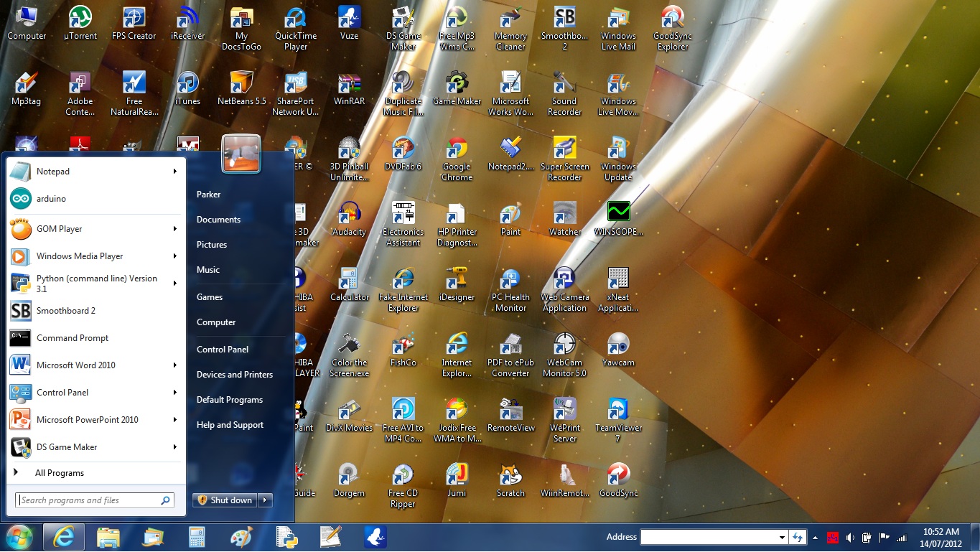Open the Free CD Ripper desktop icon
980x552 pixels.
(x=403, y=485)
